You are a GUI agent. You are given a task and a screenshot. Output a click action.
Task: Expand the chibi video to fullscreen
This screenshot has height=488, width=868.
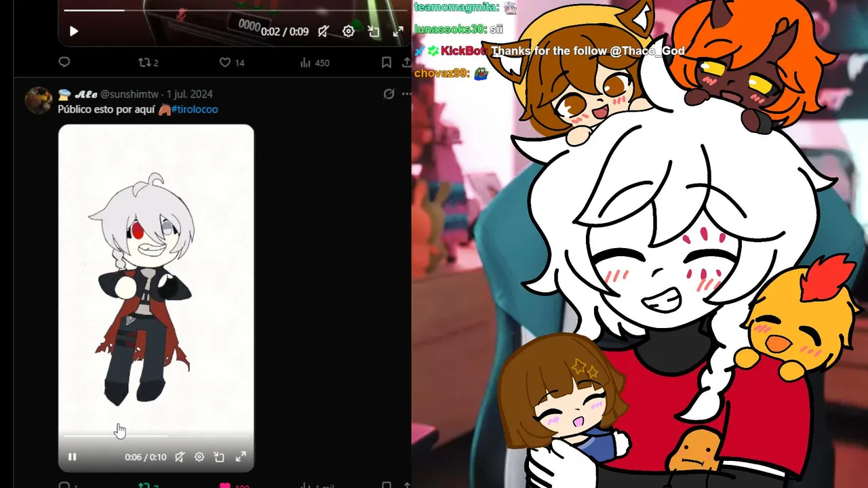coord(241,457)
